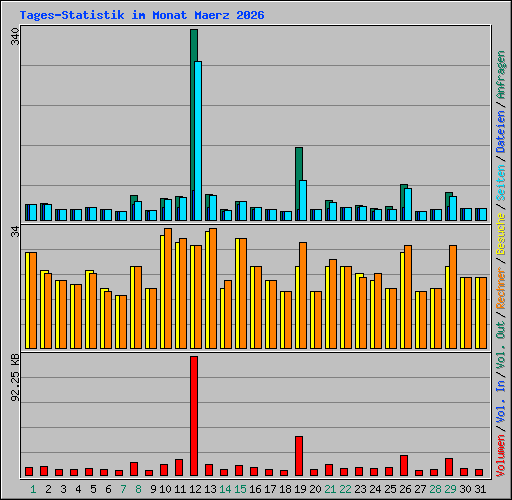Click the green weekend label for day 15
Screen dimensions: 512x500
[240, 489]
